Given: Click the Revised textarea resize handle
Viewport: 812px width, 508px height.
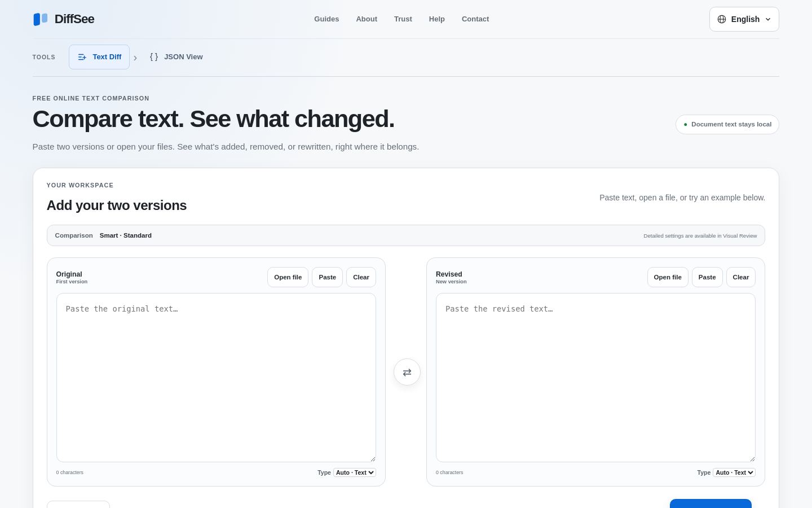Looking at the screenshot, I should pos(752,458).
